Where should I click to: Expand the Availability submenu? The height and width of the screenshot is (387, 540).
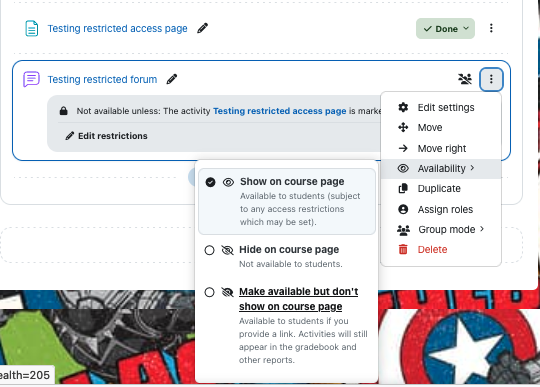click(441, 169)
